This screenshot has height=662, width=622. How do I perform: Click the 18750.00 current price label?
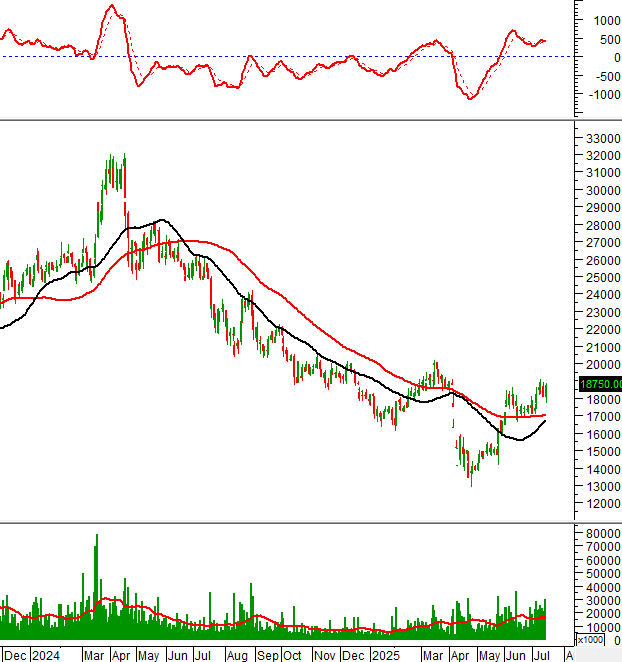[600, 383]
